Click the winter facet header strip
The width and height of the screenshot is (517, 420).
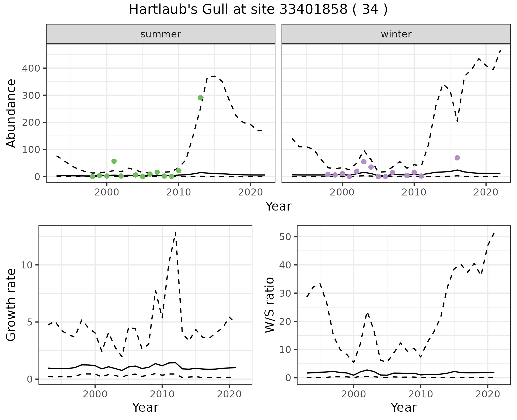coord(396,34)
